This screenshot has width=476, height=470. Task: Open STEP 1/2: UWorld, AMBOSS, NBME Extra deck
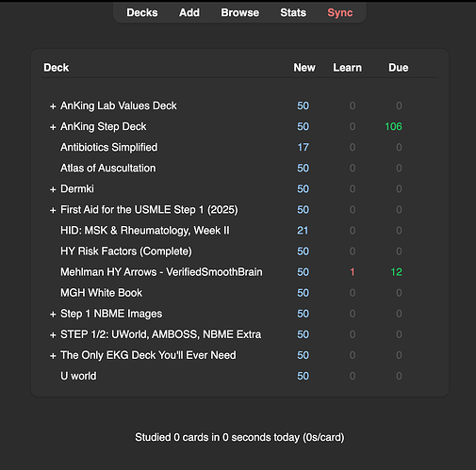(x=160, y=334)
